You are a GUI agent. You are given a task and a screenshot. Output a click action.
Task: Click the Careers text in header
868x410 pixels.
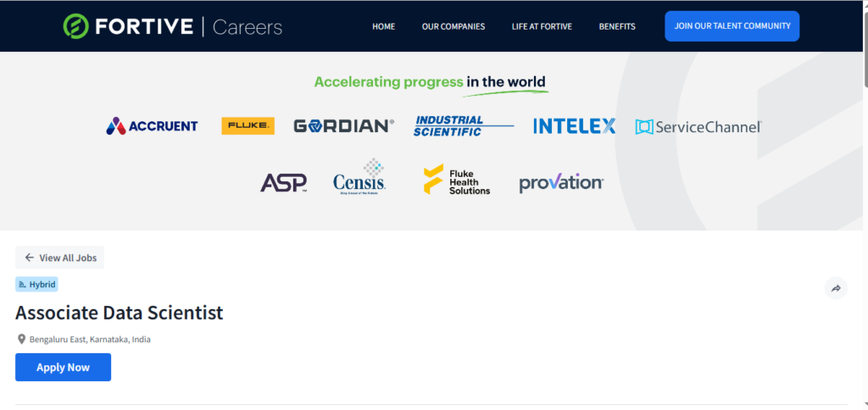[x=248, y=26]
